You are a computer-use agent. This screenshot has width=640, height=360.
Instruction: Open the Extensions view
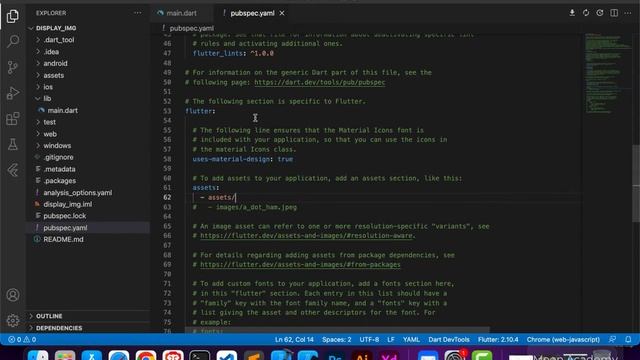[13, 119]
